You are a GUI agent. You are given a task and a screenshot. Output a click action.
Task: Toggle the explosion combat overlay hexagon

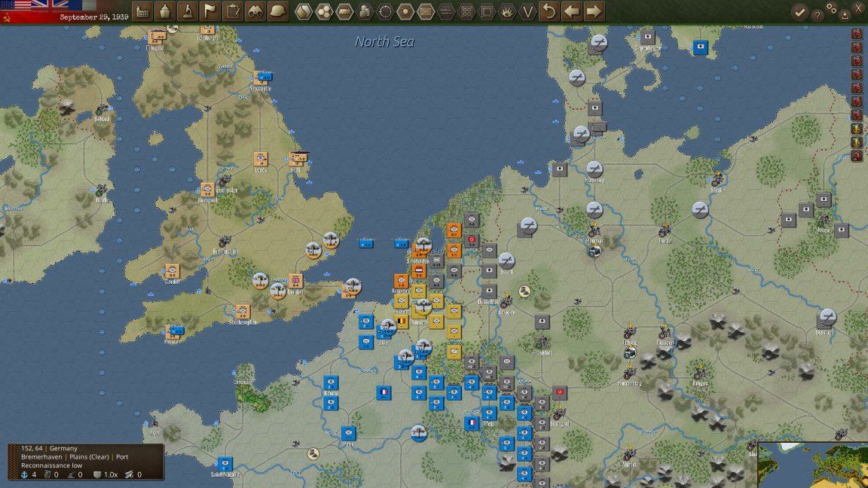[x=507, y=11]
